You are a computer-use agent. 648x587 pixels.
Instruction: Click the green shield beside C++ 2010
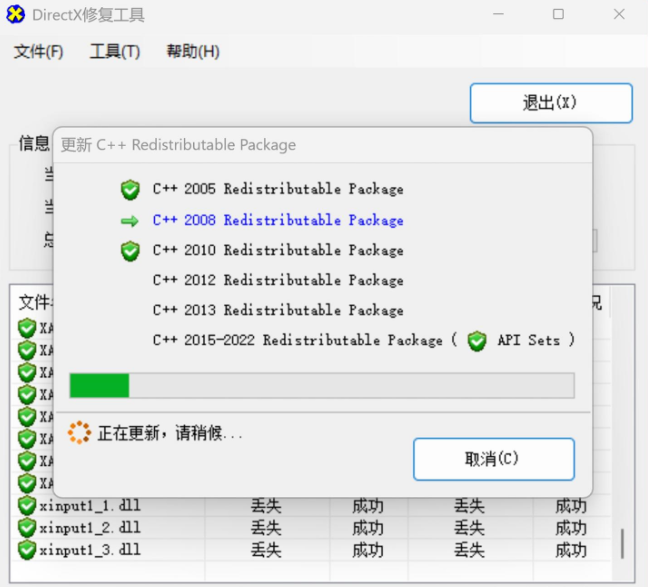(x=130, y=251)
